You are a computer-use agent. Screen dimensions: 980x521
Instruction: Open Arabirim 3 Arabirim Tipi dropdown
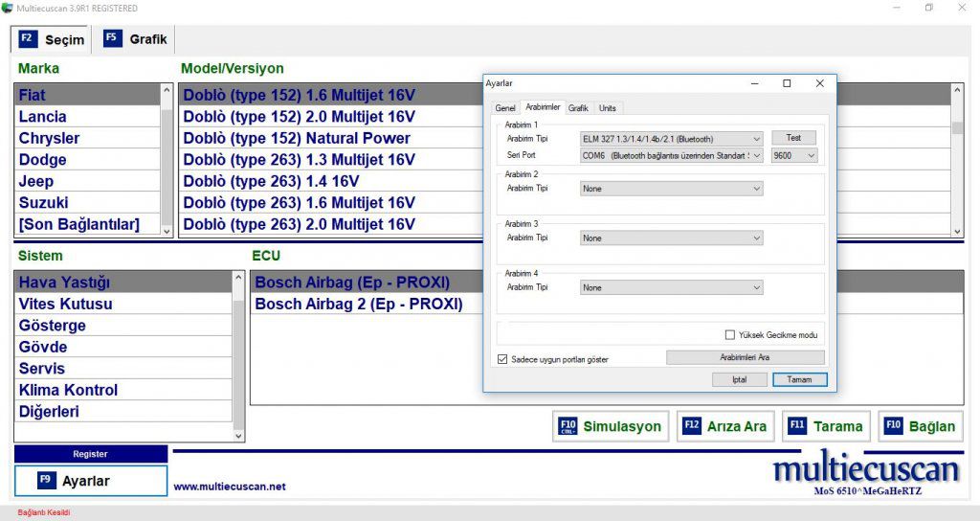[x=671, y=238]
